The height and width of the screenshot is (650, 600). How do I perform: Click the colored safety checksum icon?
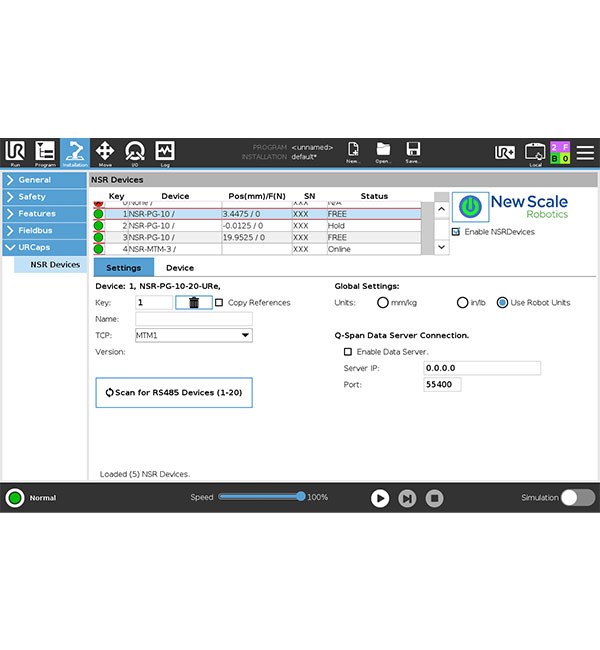(x=560, y=153)
